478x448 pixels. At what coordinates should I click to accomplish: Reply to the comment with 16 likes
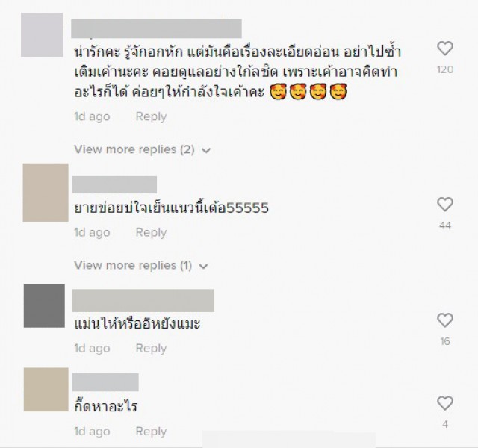click(151, 349)
